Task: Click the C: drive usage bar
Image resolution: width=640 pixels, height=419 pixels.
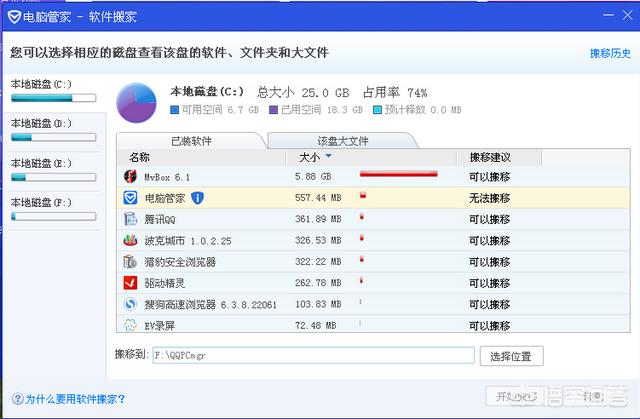Action: point(53,98)
